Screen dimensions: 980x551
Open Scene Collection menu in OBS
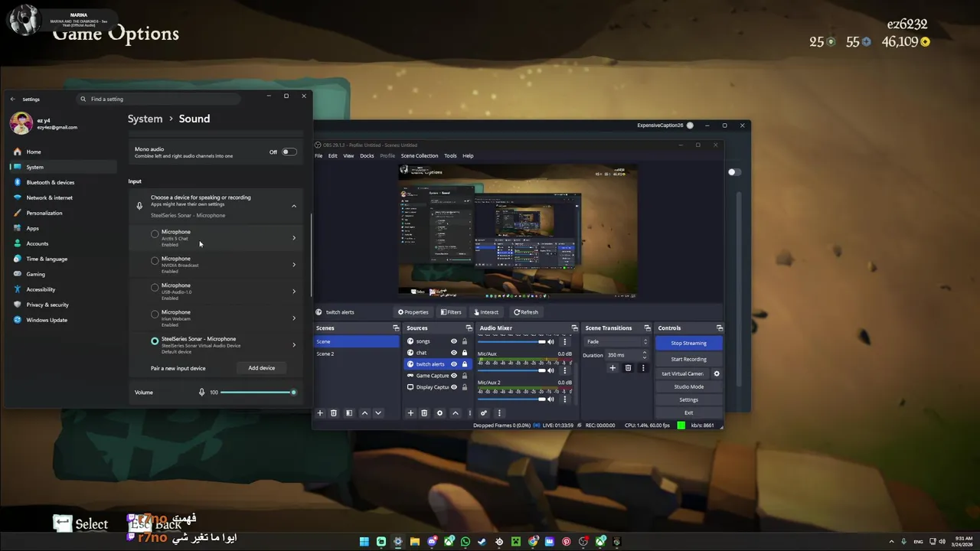(420, 156)
